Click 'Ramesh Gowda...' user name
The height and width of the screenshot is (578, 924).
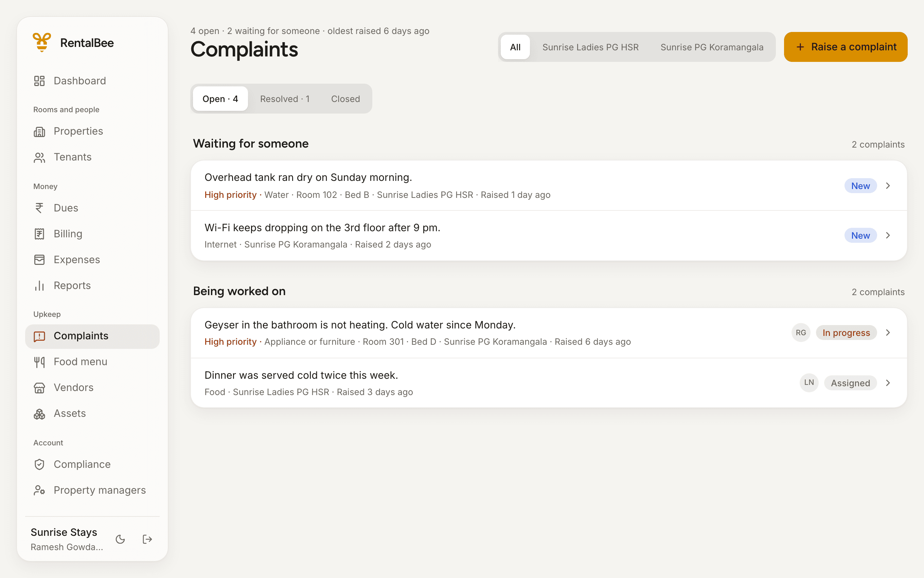coord(67,547)
